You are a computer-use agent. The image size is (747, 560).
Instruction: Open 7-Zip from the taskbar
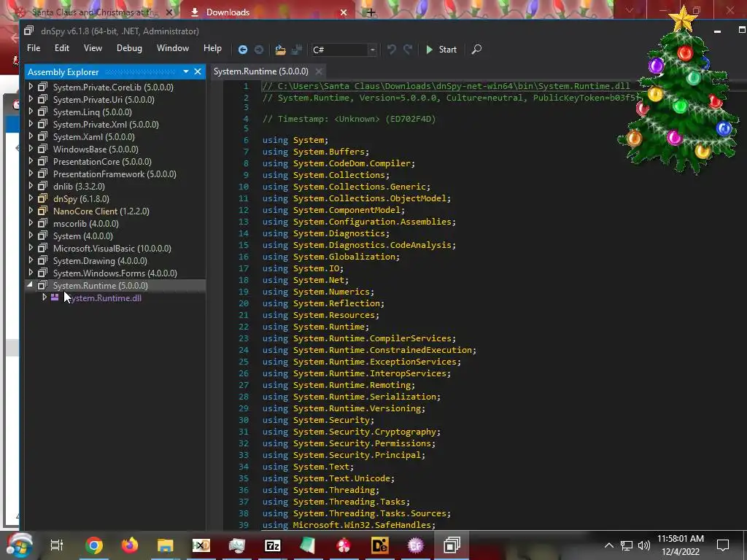click(273, 545)
